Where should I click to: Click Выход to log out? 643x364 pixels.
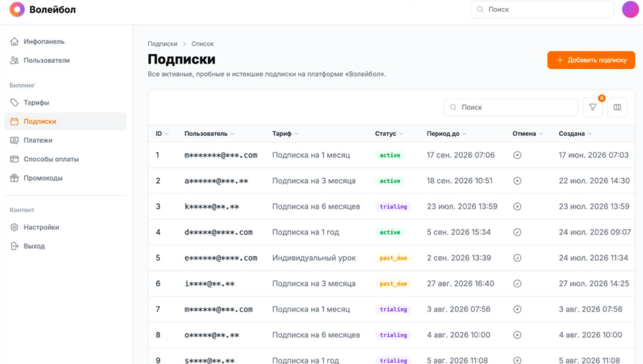pyautogui.click(x=65, y=246)
